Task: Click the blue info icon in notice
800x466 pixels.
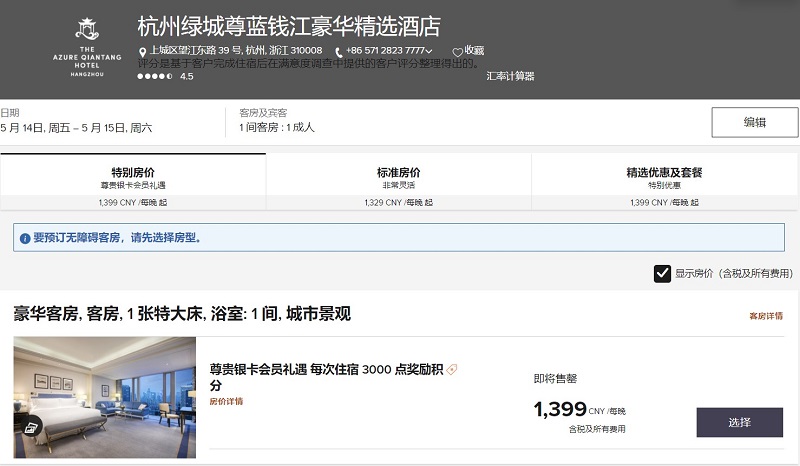Action: pyautogui.click(x=24, y=238)
